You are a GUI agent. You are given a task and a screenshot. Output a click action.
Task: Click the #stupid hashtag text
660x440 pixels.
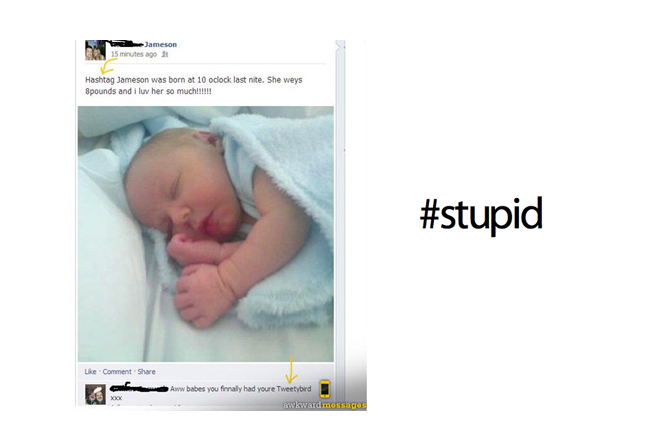pyautogui.click(x=481, y=214)
